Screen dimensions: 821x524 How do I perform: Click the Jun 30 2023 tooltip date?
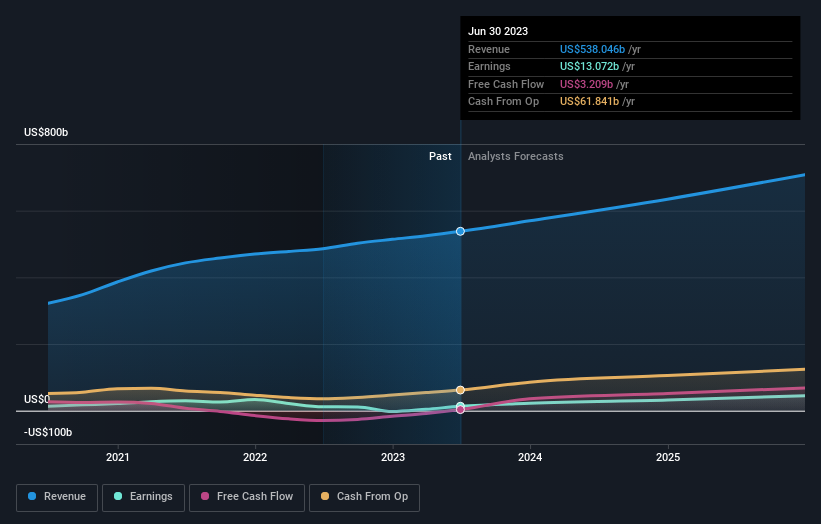[498, 31]
